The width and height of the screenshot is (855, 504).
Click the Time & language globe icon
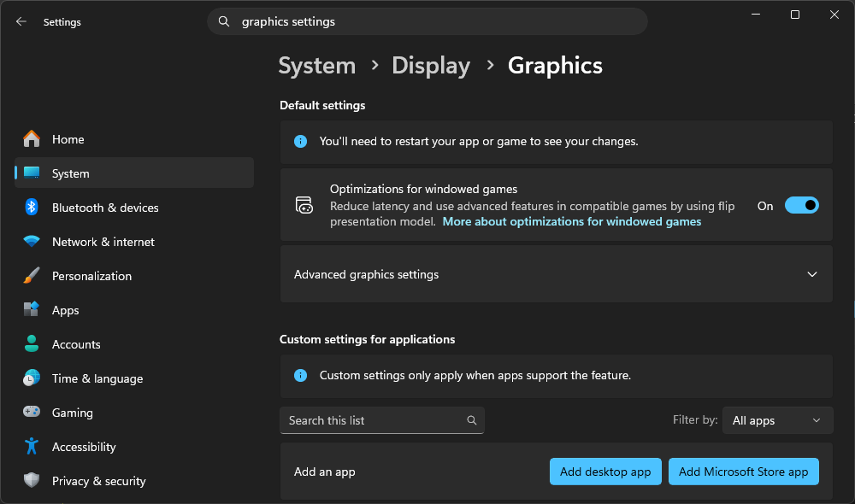[x=32, y=378]
